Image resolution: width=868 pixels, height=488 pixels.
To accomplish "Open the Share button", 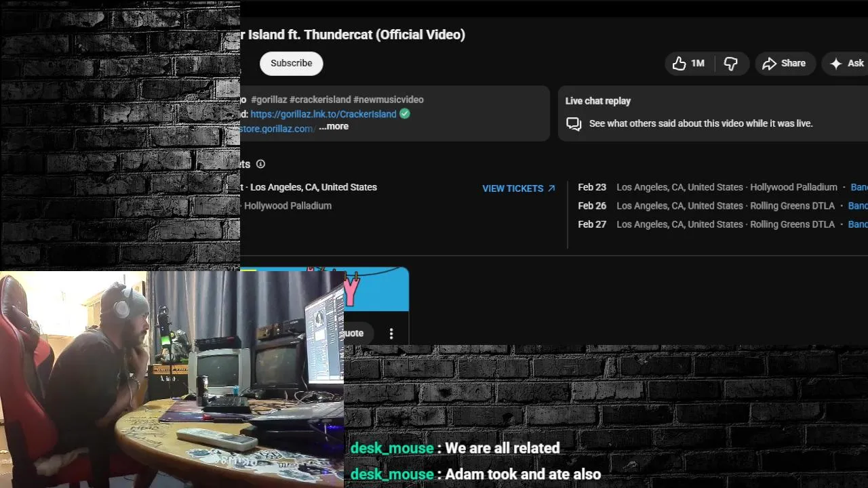I will (784, 63).
